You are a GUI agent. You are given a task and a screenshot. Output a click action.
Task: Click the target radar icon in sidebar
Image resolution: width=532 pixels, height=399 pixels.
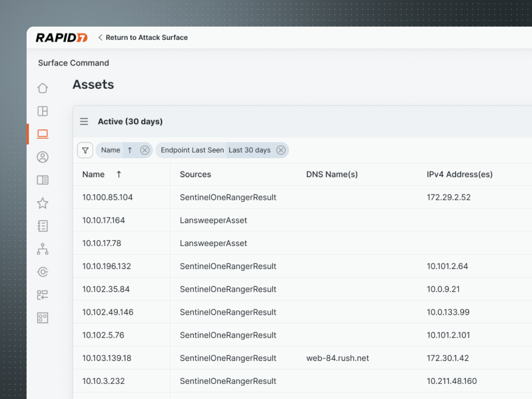[43, 272]
